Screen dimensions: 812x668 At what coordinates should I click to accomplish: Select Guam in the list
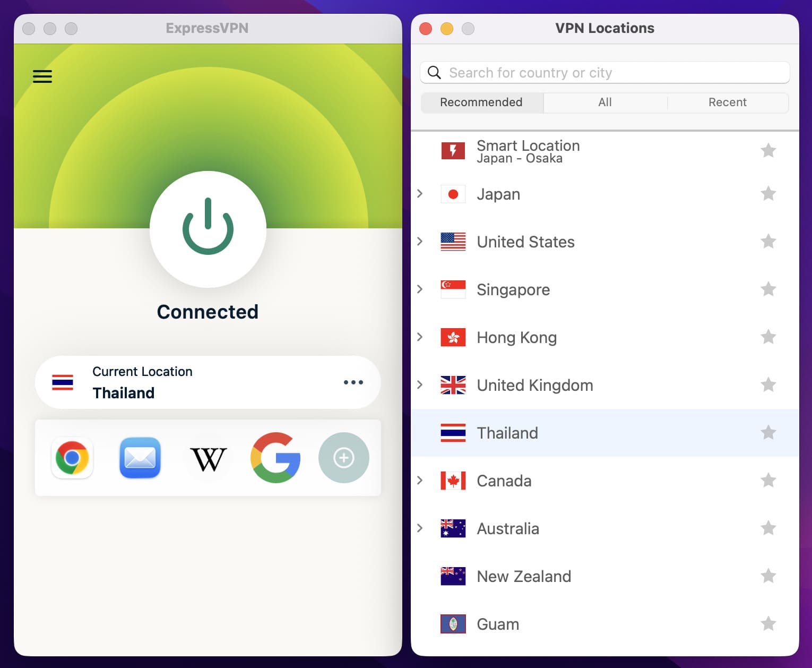[605, 624]
